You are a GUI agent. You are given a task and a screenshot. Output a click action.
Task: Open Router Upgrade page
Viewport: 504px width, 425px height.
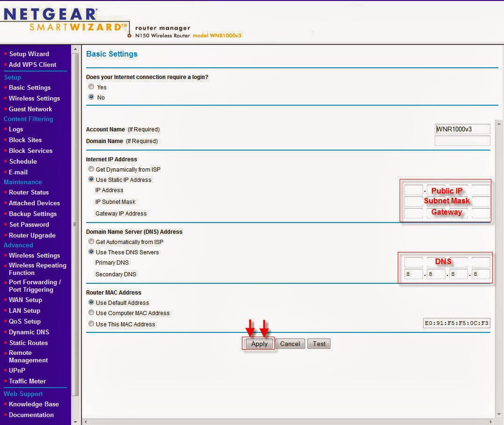tap(32, 236)
